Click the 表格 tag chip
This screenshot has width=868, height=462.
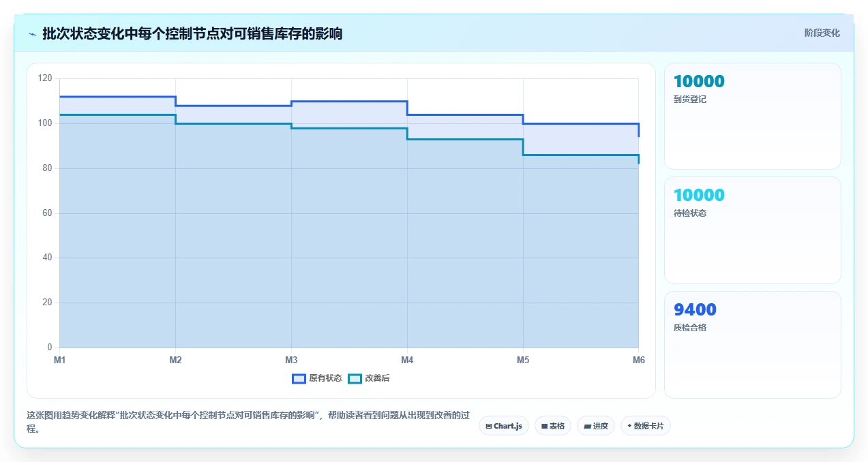(x=552, y=426)
